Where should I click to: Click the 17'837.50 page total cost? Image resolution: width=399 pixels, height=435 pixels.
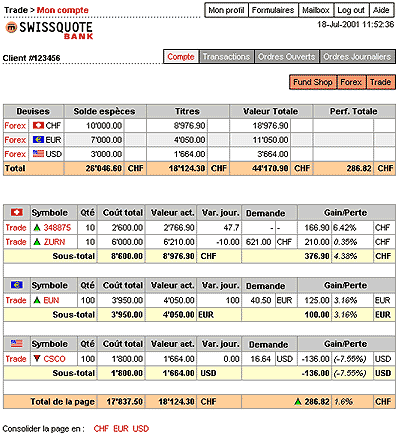click(x=125, y=402)
